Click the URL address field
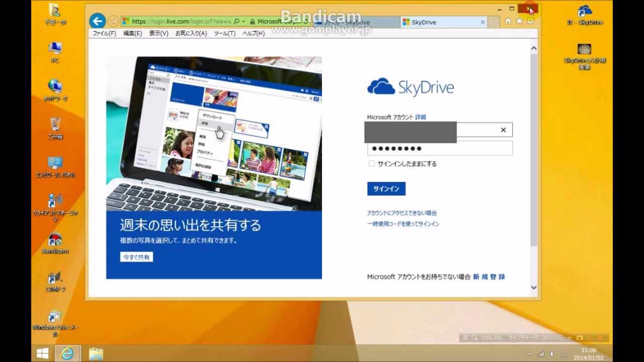This screenshot has width=644, height=362. tap(181, 22)
